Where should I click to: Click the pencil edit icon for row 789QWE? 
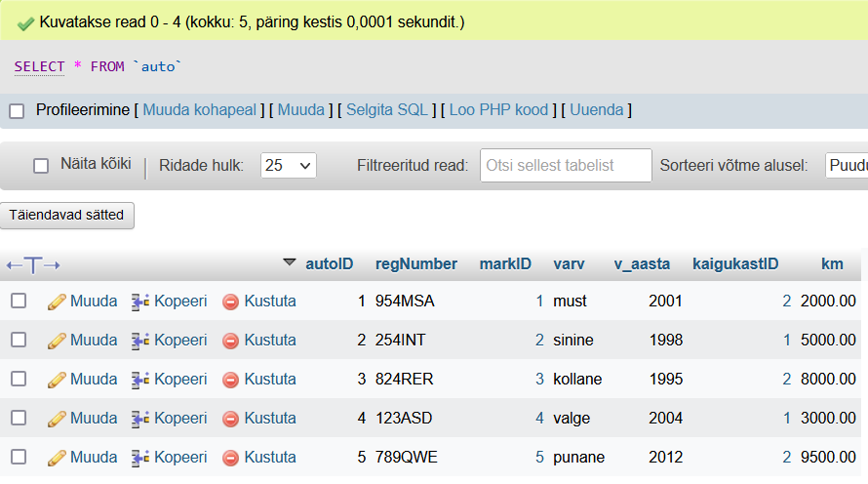57,458
